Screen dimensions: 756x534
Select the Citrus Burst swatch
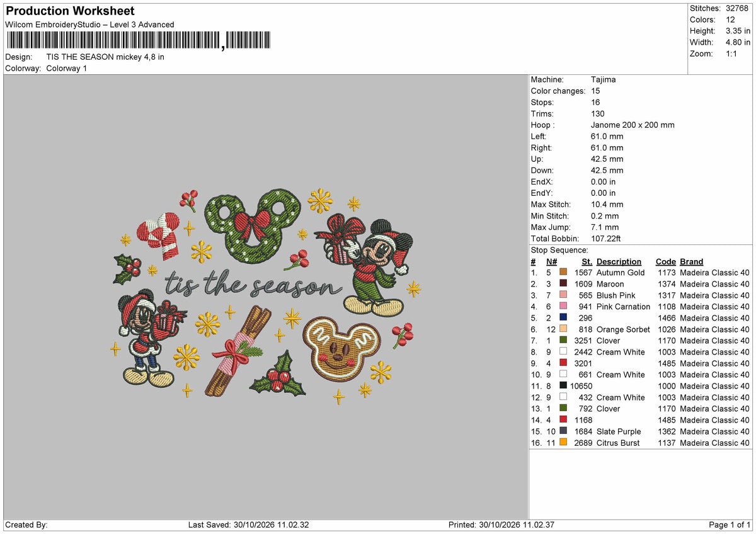563,443
